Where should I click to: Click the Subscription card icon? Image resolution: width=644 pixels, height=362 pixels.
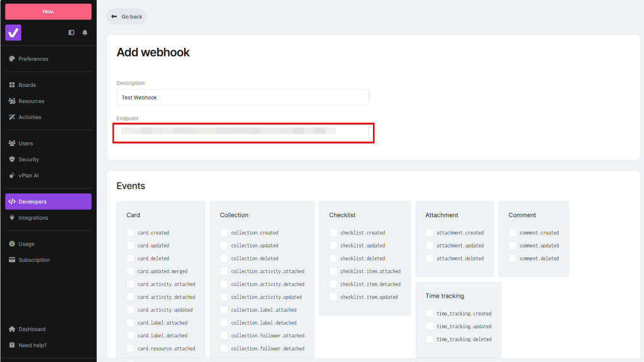click(12, 260)
